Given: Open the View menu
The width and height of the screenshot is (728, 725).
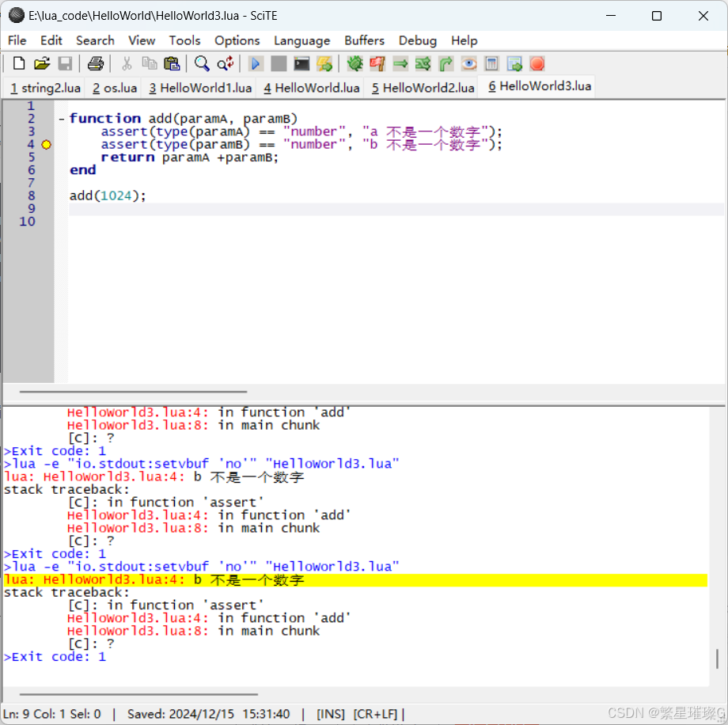Looking at the screenshot, I should 142,41.
